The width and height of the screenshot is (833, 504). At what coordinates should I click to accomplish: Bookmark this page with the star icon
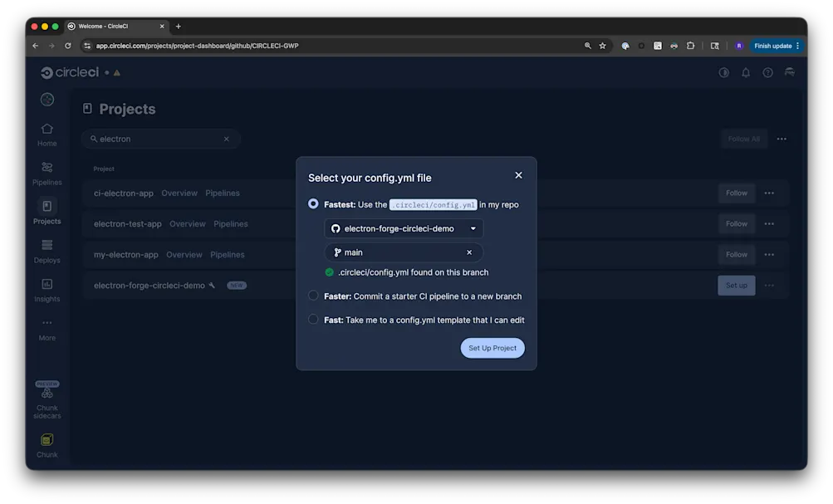tap(602, 46)
